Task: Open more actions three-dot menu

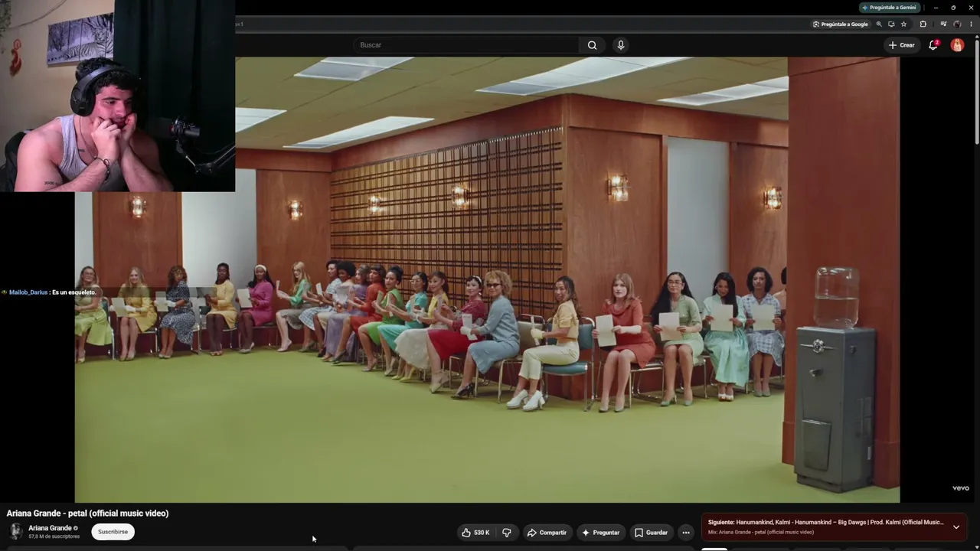Action: tap(686, 533)
